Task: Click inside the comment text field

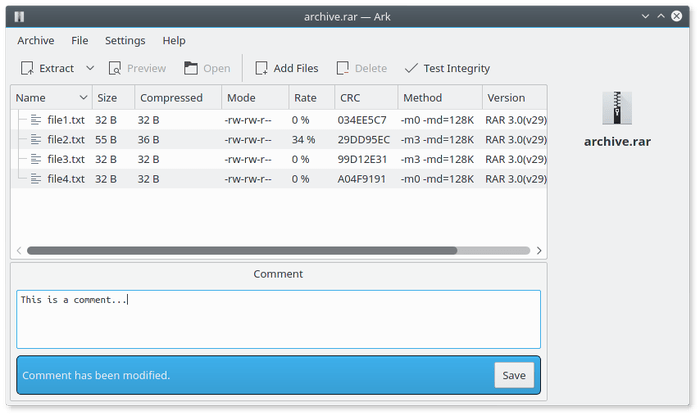Action: [278, 319]
